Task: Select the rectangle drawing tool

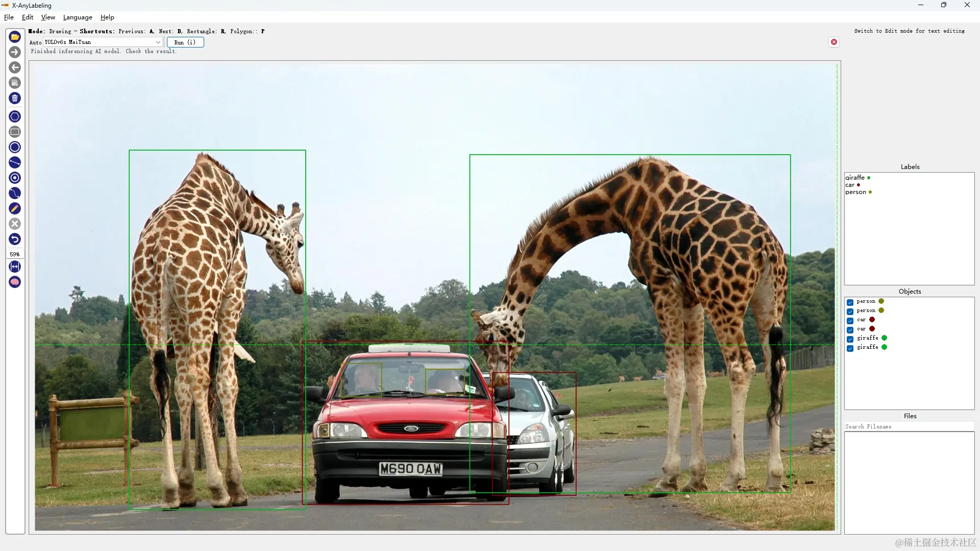Action: pos(15,132)
